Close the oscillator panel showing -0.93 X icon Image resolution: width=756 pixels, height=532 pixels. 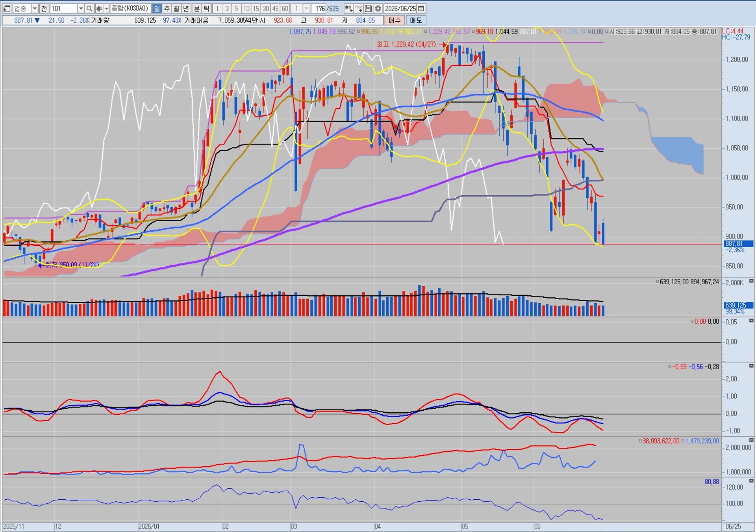pyautogui.click(x=751, y=366)
